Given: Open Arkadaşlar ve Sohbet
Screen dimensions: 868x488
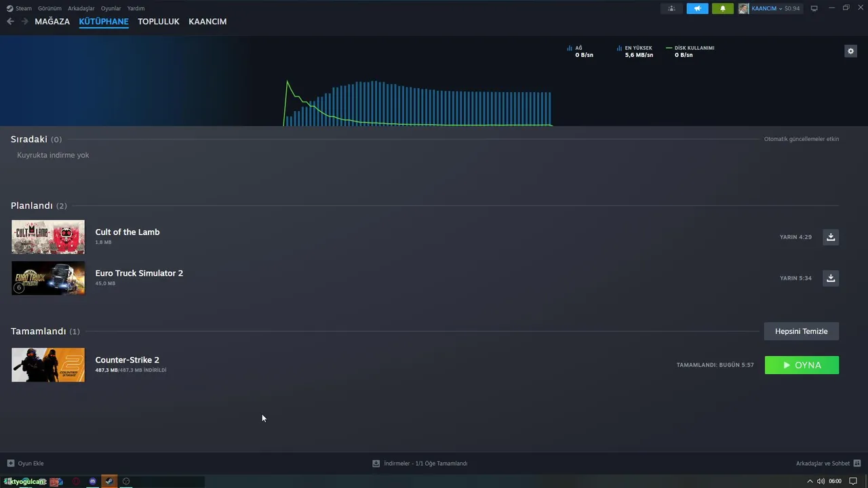Looking at the screenshot, I should (823, 464).
